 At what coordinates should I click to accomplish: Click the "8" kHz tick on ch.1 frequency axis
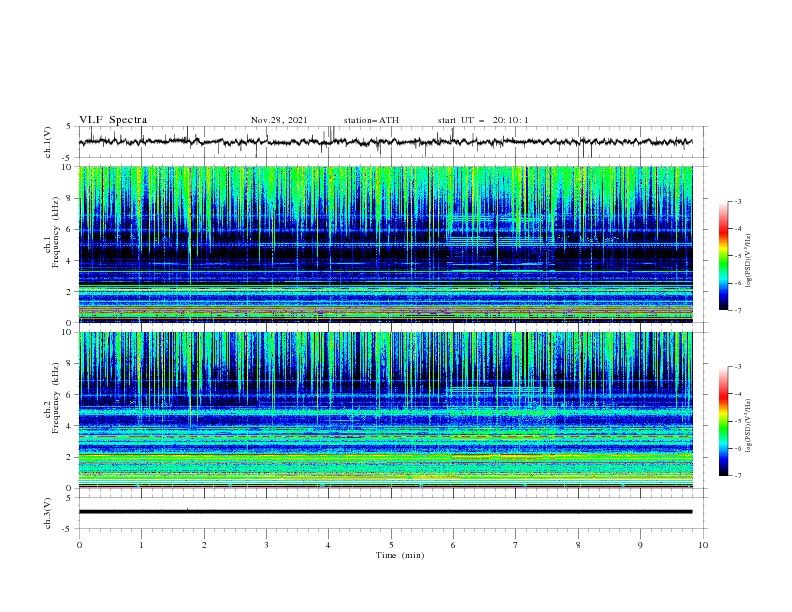(71, 198)
